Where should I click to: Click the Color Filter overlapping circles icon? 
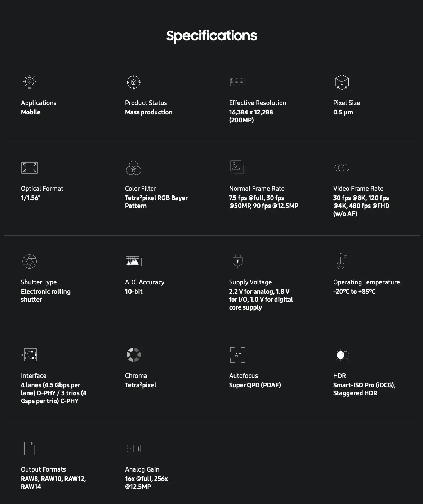[133, 168]
